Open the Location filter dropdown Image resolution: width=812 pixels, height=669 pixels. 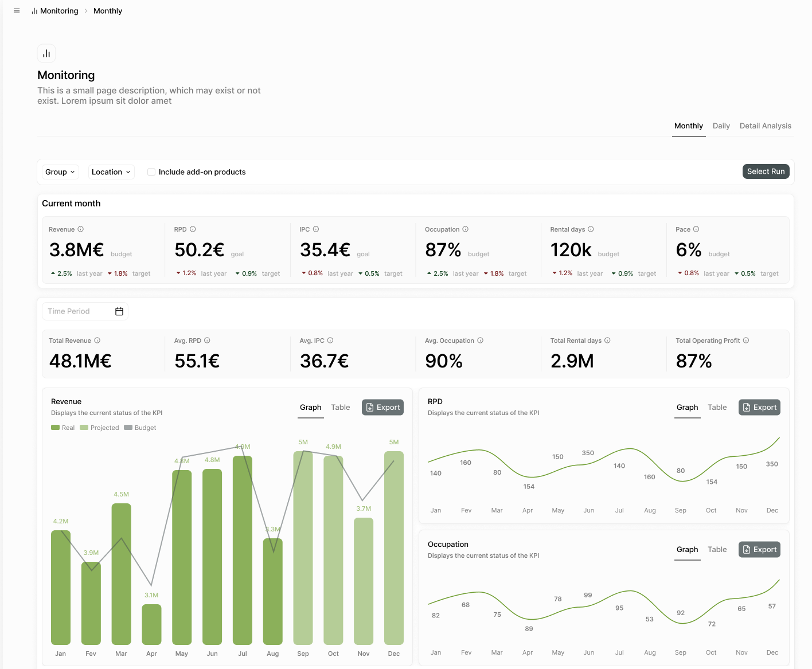coord(111,172)
